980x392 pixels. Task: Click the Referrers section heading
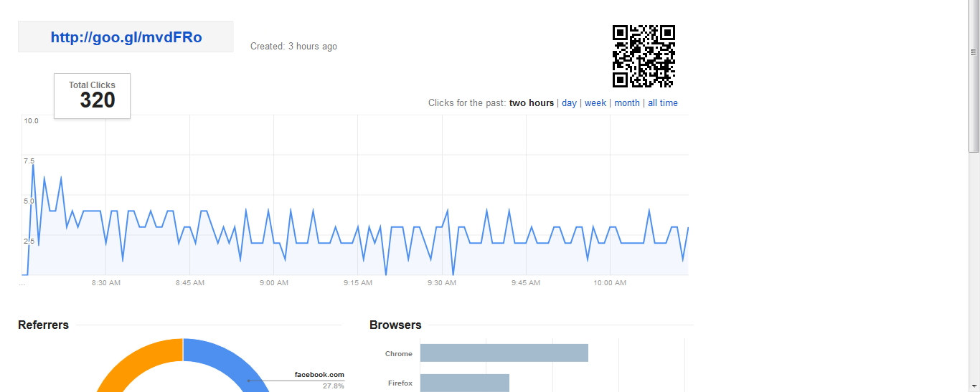pyautogui.click(x=43, y=325)
